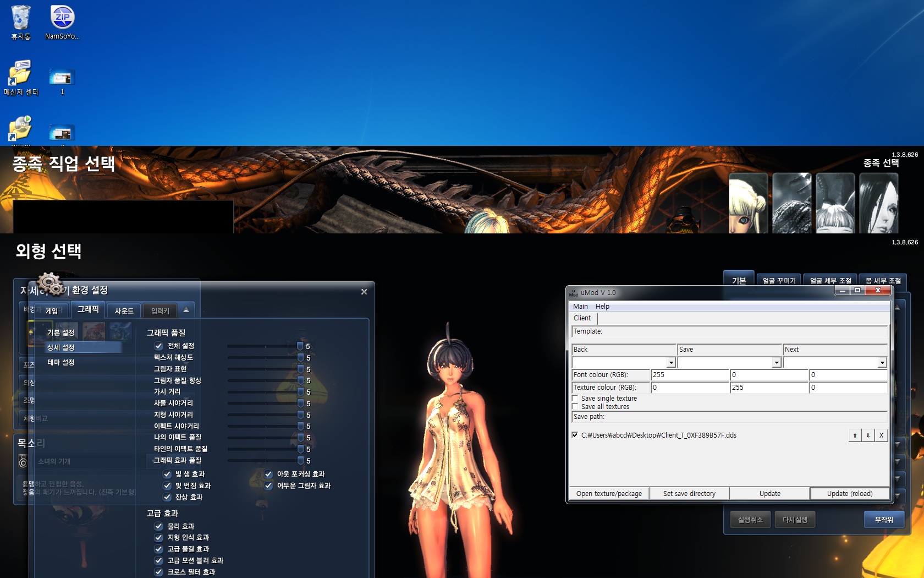Adjust the 텍스처 해상도 quality slider

point(300,358)
